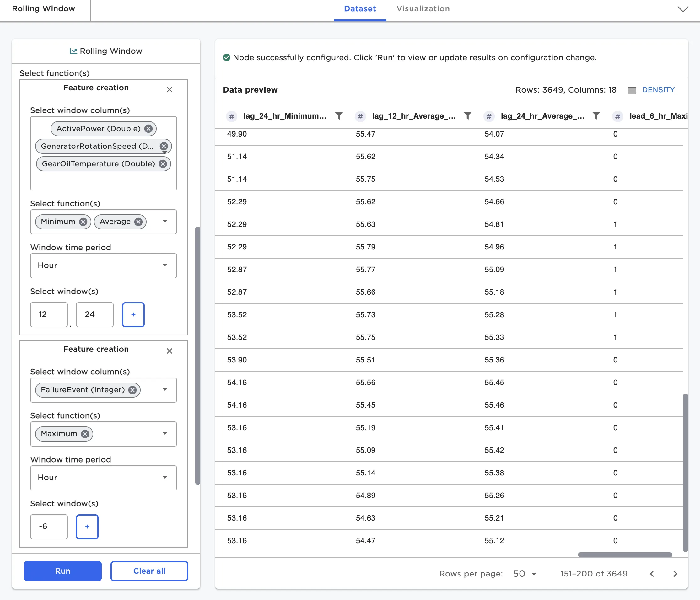Open first Window time period dropdown
Screen dimensions: 700x600
(x=103, y=266)
